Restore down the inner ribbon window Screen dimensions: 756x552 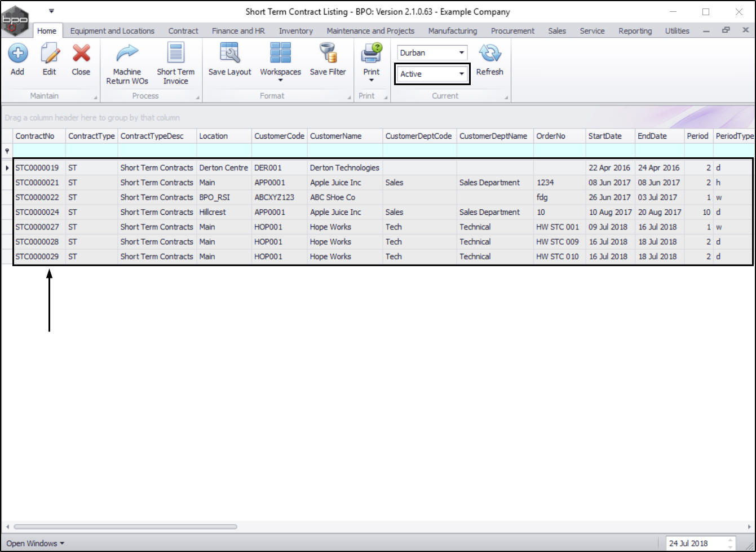click(726, 30)
